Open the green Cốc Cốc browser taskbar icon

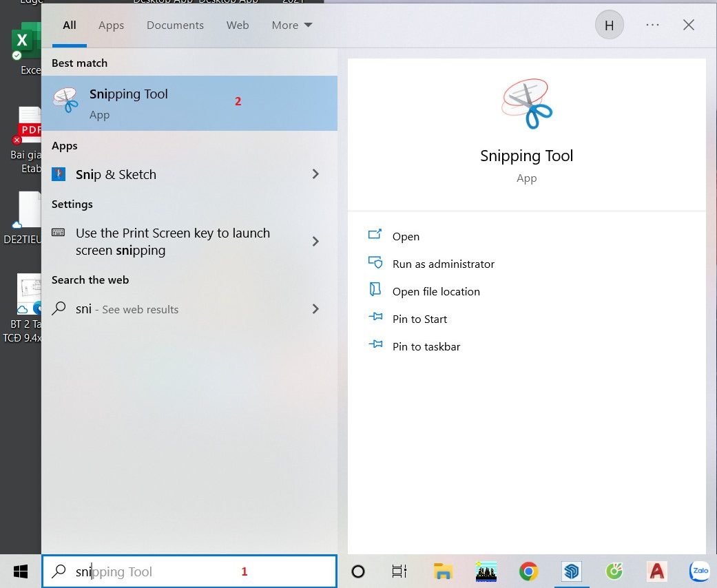coord(614,571)
